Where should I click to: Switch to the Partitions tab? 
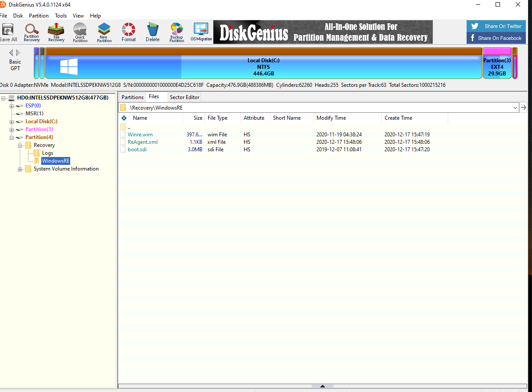133,97
